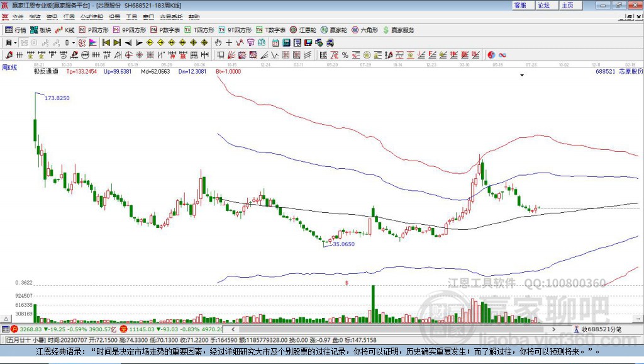Open the 9P四方形 tool
The image size is (644, 364).
[x=130, y=30]
